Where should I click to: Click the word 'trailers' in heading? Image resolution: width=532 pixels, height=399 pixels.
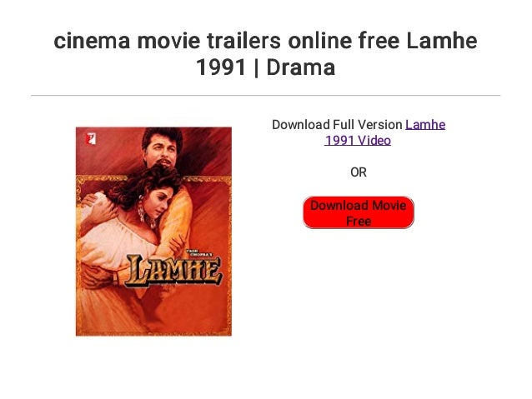244,41
